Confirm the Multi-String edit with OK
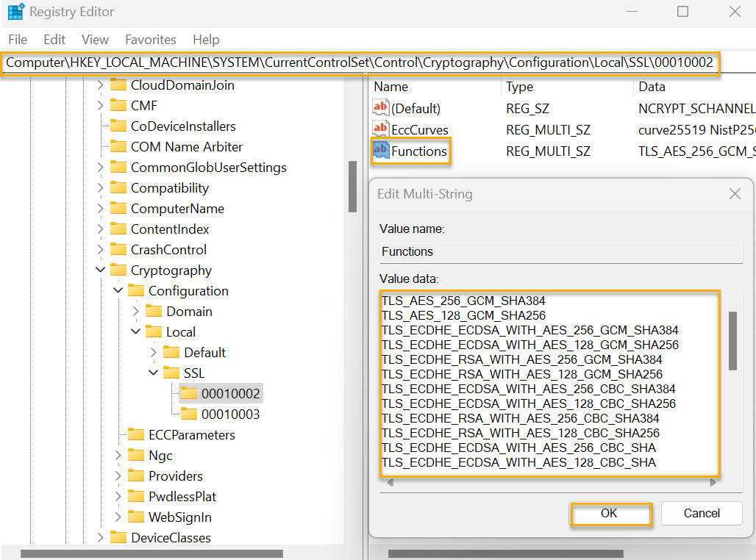This screenshot has height=560, width=756. pyautogui.click(x=610, y=513)
